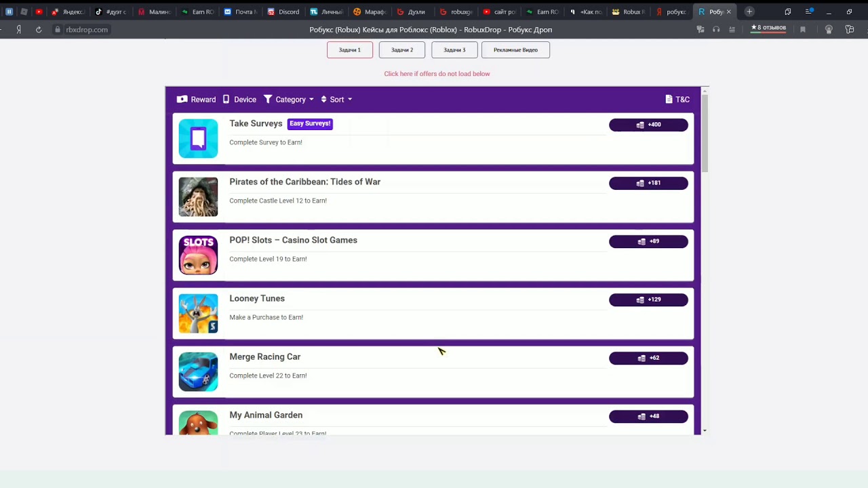Select 'Pirates of the Caribbean: Tides of War' title

pyautogui.click(x=304, y=182)
